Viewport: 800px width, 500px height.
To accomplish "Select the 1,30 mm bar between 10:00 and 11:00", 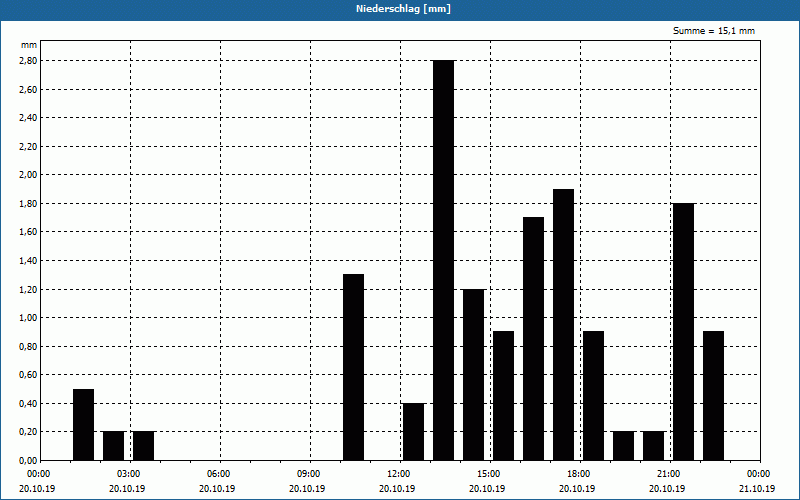I will [x=354, y=367].
